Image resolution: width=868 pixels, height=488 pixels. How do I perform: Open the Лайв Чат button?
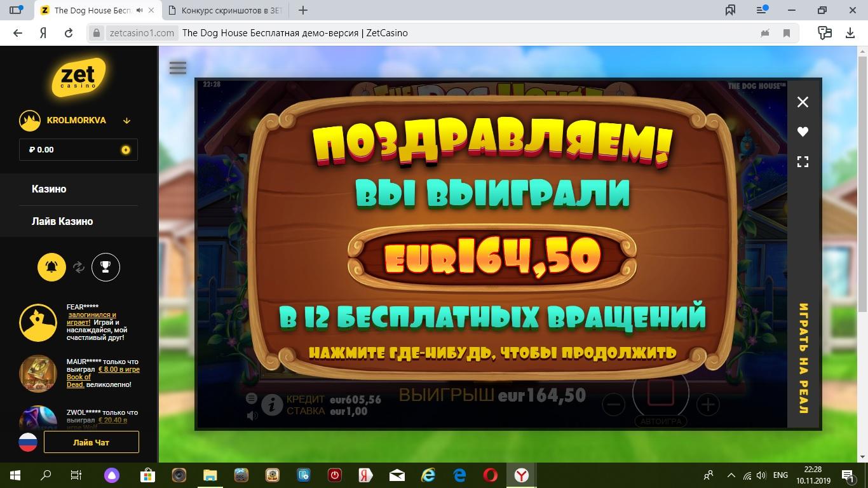point(92,442)
